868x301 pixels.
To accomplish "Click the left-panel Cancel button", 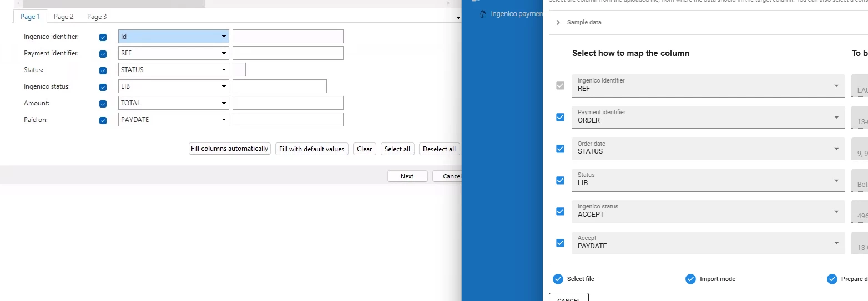I will click(447, 176).
